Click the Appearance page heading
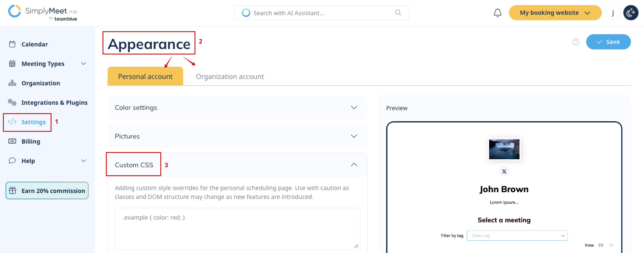Image resolution: width=644 pixels, height=253 pixels. [149, 44]
